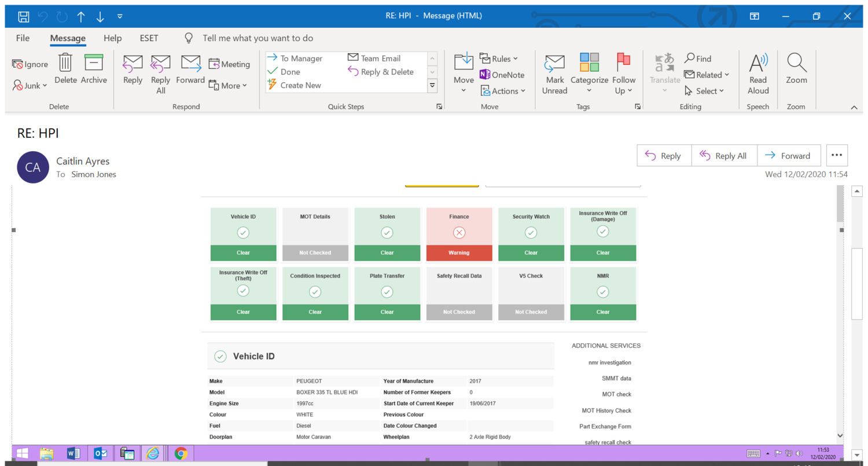Open the Junk dropdown
This screenshot has height=466, width=868.
[30, 86]
